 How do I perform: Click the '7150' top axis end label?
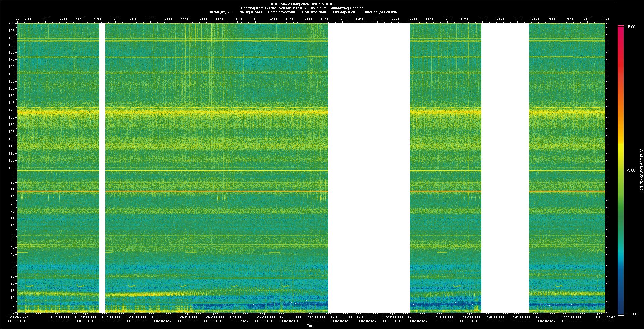[x=605, y=19]
